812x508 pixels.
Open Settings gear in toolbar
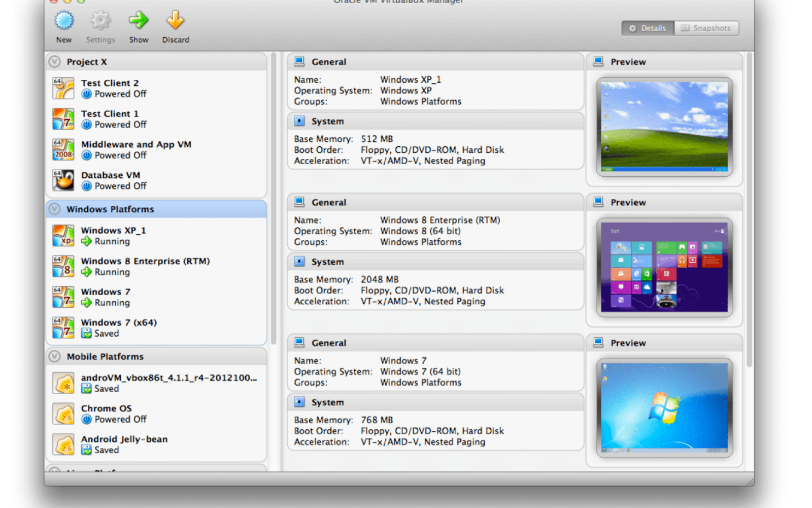pyautogui.click(x=100, y=21)
